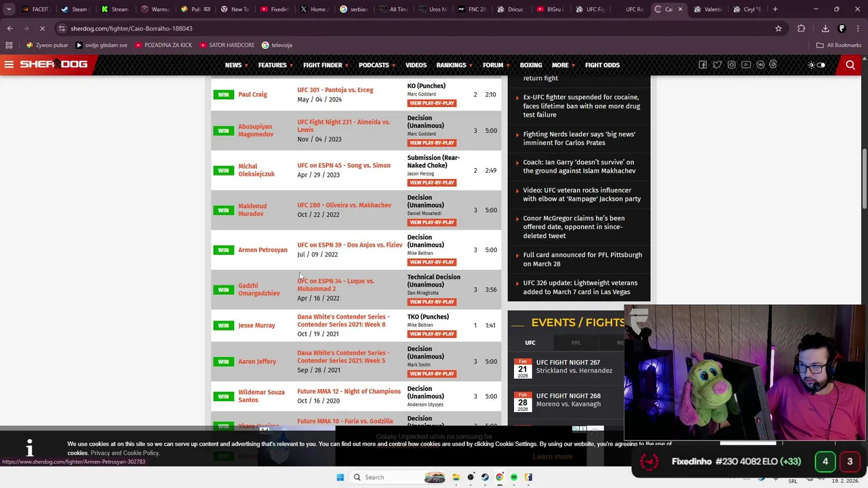Open UFC 280 - Oliveira vs. Makhachev event

click(x=344, y=205)
